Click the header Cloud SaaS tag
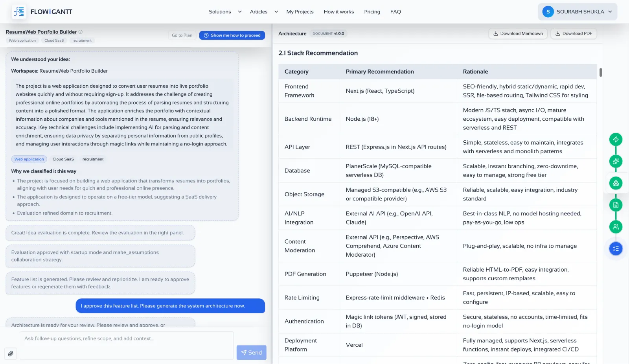This screenshot has height=364, width=629. tap(54, 40)
